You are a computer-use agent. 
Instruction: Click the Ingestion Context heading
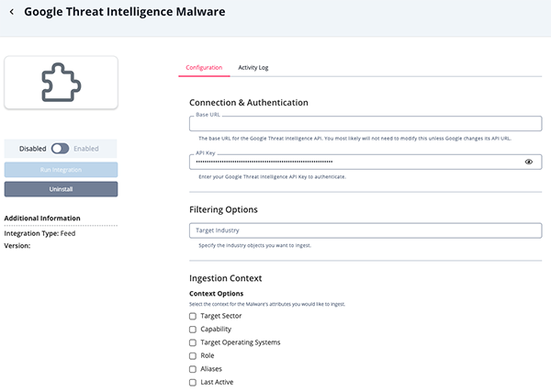(x=225, y=278)
